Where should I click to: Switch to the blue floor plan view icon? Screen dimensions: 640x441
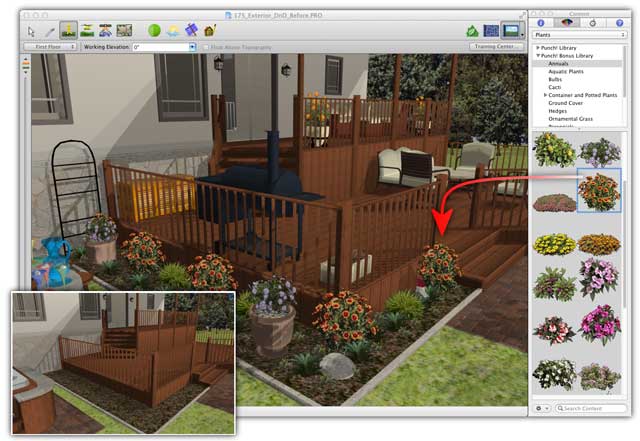click(x=491, y=31)
